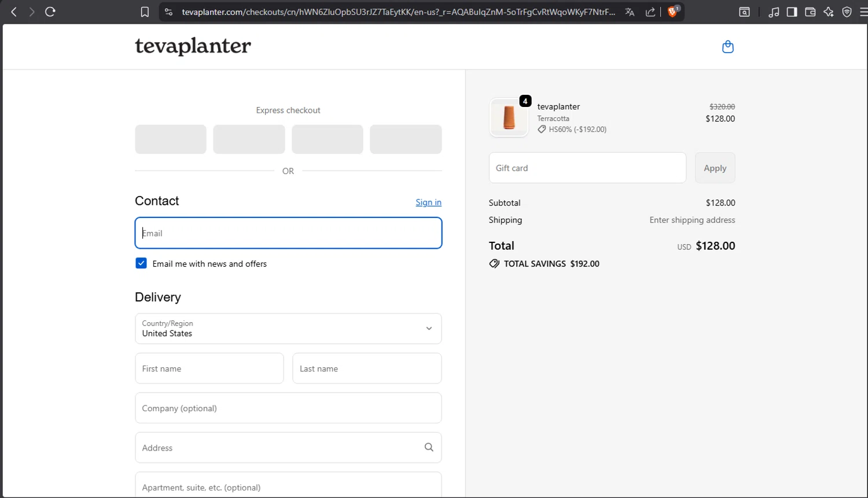View site information icon in address bar
Viewport: 868px width, 498px height.
(x=168, y=12)
